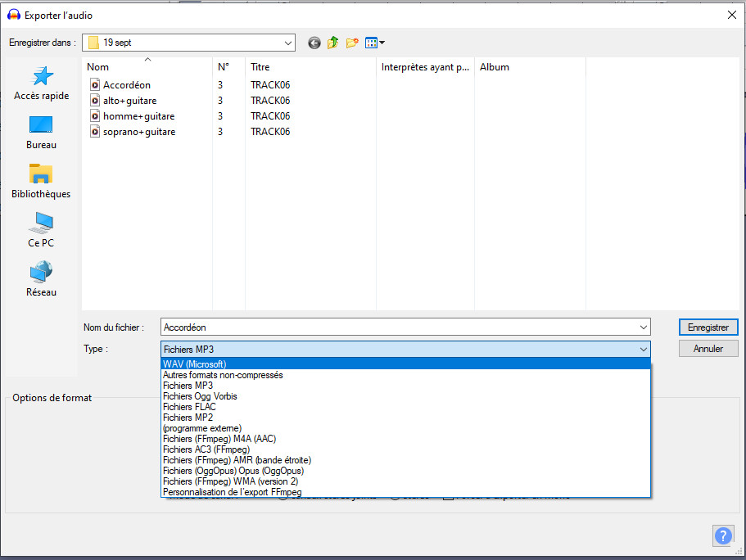Open Accès rapide in sidebar
The height and width of the screenshot is (560, 746).
(42, 84)
